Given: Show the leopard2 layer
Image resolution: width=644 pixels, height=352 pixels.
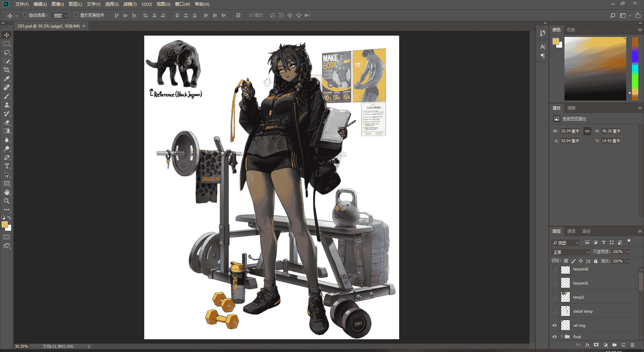Looking at the screenshot, I should pyautogui.click(x=554, y=269).
